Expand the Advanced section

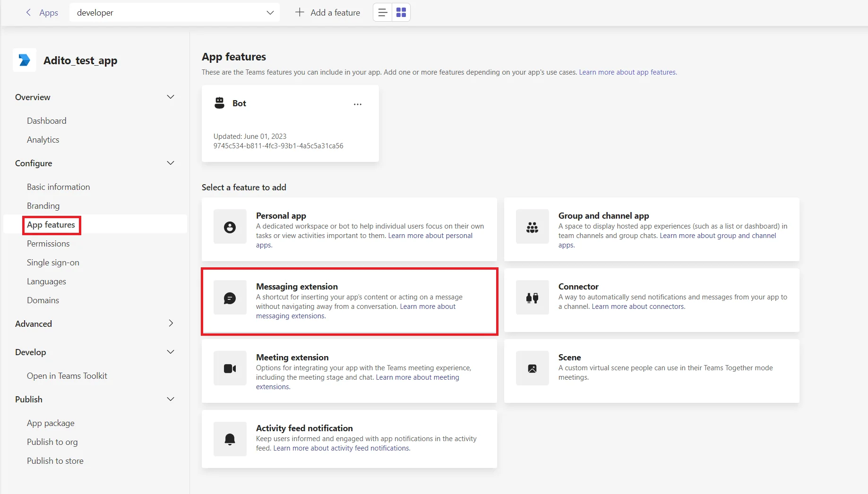pyautogui.click(x=171, y=324)
